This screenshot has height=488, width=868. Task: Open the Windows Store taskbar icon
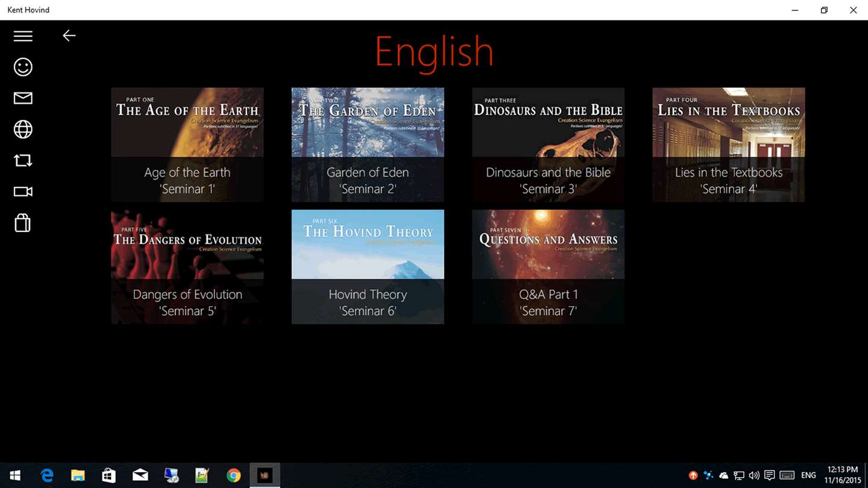point(108,475)
